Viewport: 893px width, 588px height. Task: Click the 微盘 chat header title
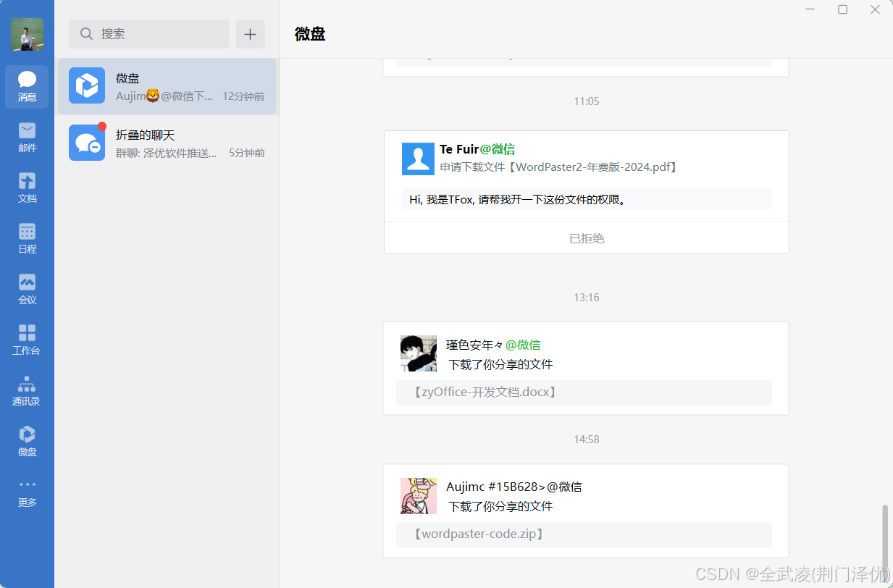310,34
